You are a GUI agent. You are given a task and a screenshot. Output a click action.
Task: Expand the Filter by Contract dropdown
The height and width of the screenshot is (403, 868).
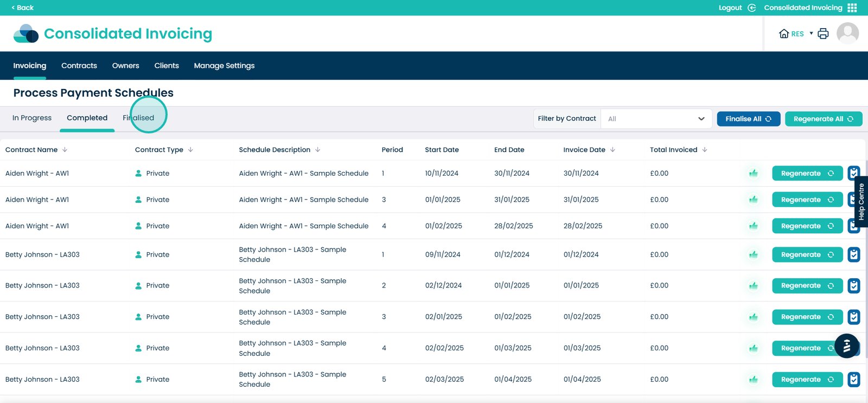pos(656,119)
